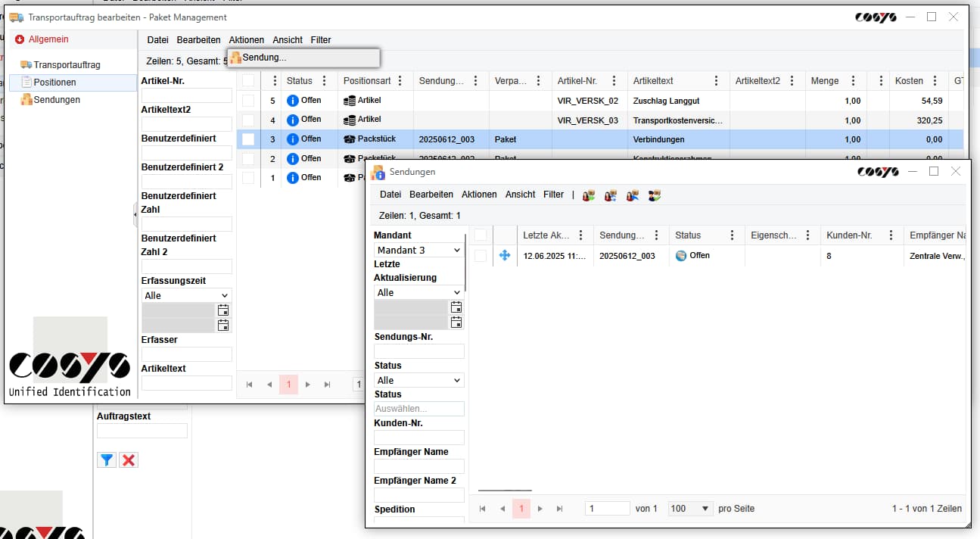The width and height of the screenshot is (980, 539).
Task: Click the Artikel stack icon in row VIR_VERSK_03
Action: click(349, 120)
